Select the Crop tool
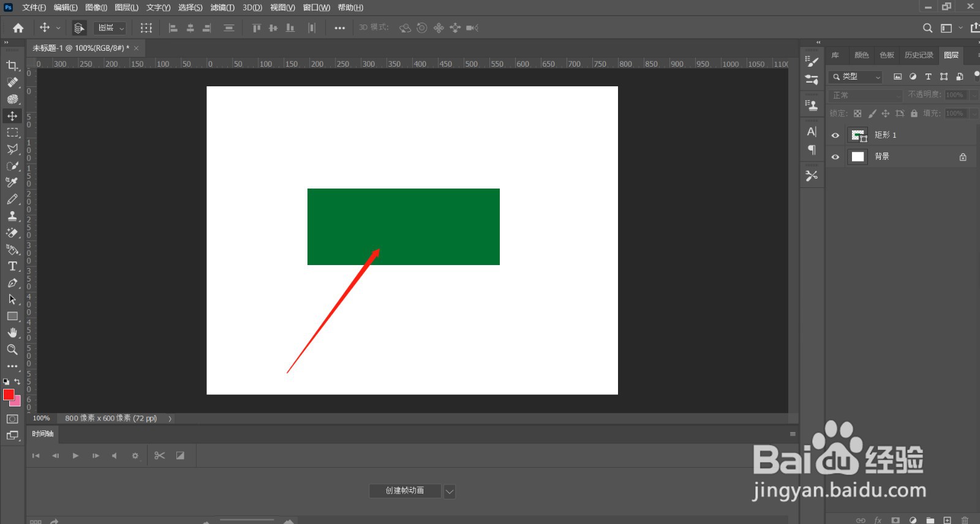The image size is (980, 524). point(12,65)
